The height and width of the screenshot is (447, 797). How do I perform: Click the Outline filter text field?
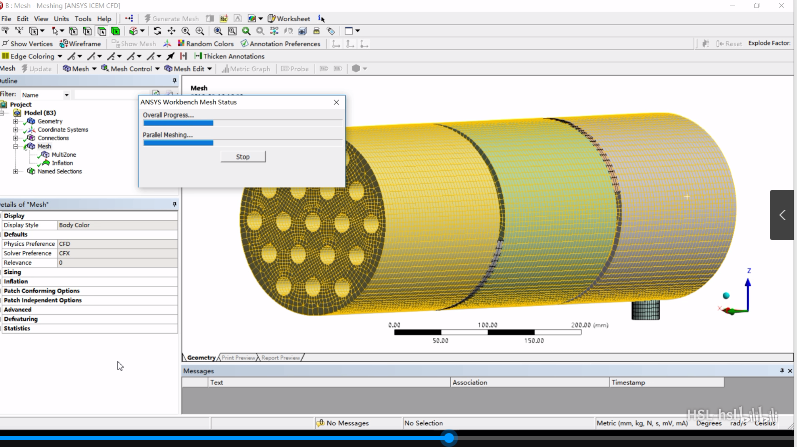tap(110, 95)
